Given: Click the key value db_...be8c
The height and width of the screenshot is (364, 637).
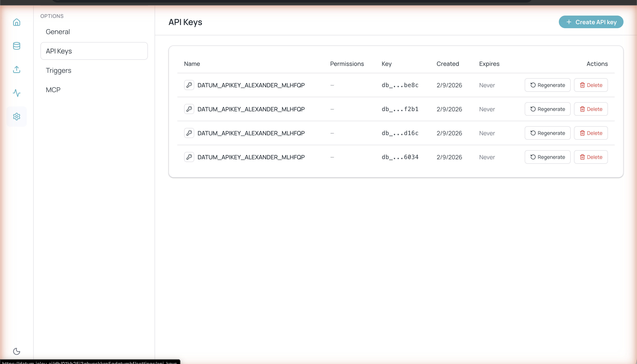Looking at the screenshot, I should 400,85.
